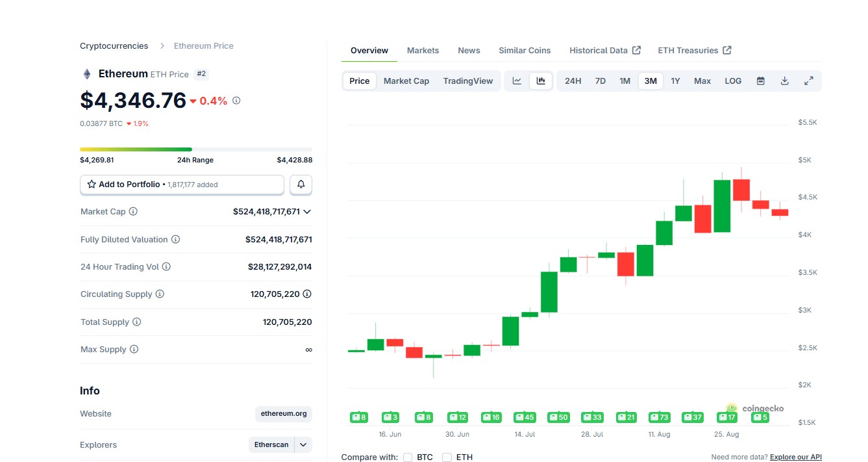868x462 pixels.
Task: Open Circulating Supply info icon
Action: (x=160, y=294)
